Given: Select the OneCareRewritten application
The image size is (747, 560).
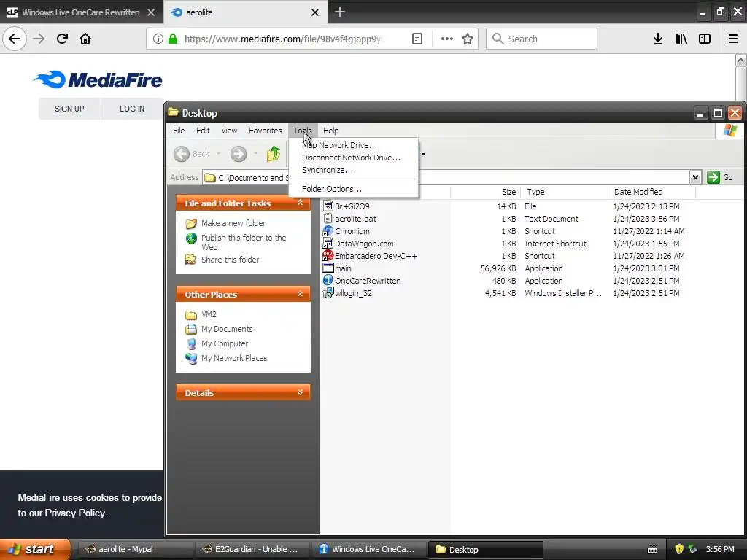Looking at the screenshot, I should click(362, 281).
